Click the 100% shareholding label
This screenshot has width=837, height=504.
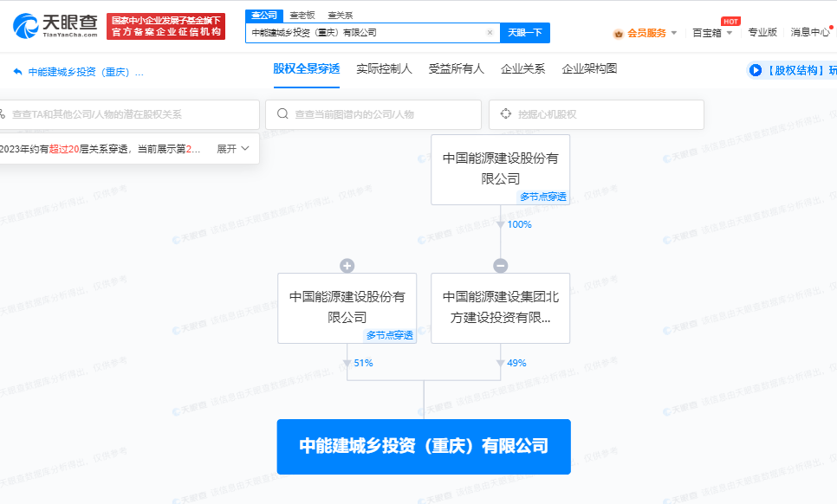click(519, 224)
